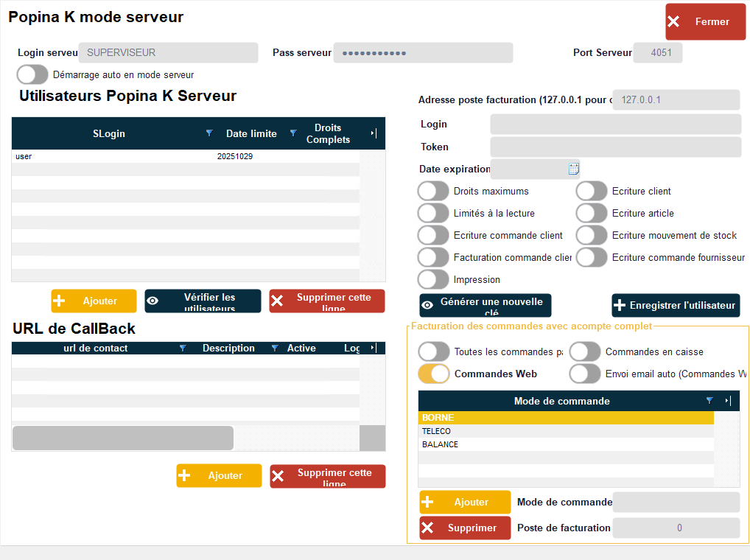Enable Démarrage auto en mode serveur
The width and height of the screenshot is (750, 560).
coord(32,74)
